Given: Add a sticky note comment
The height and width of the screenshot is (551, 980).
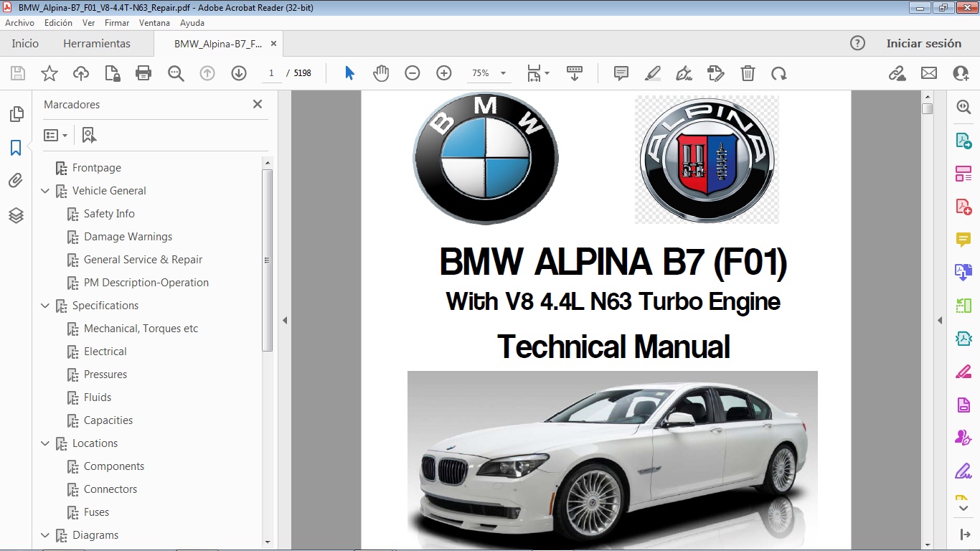Looking at the screenshot, I should (x=619, y=72).
